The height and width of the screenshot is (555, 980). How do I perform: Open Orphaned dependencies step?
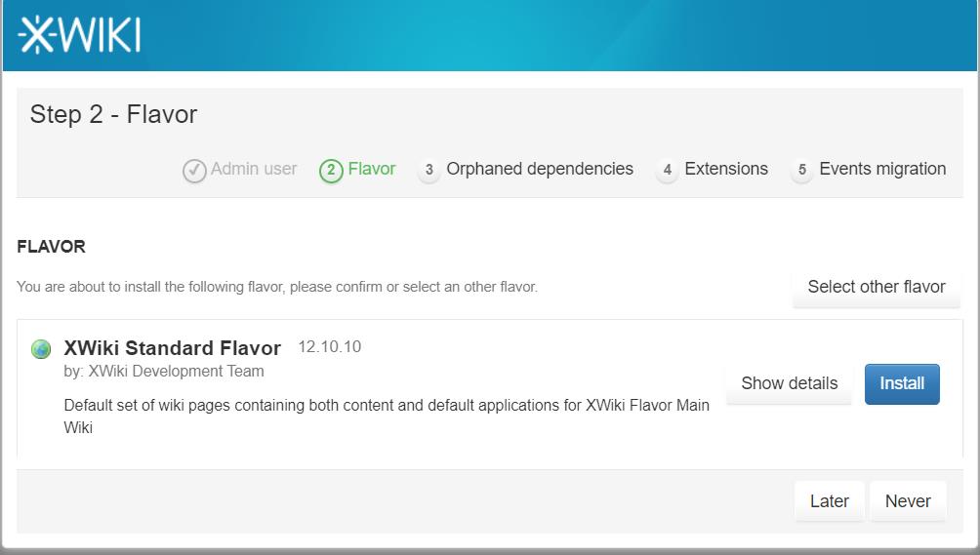tap(540, 169)
